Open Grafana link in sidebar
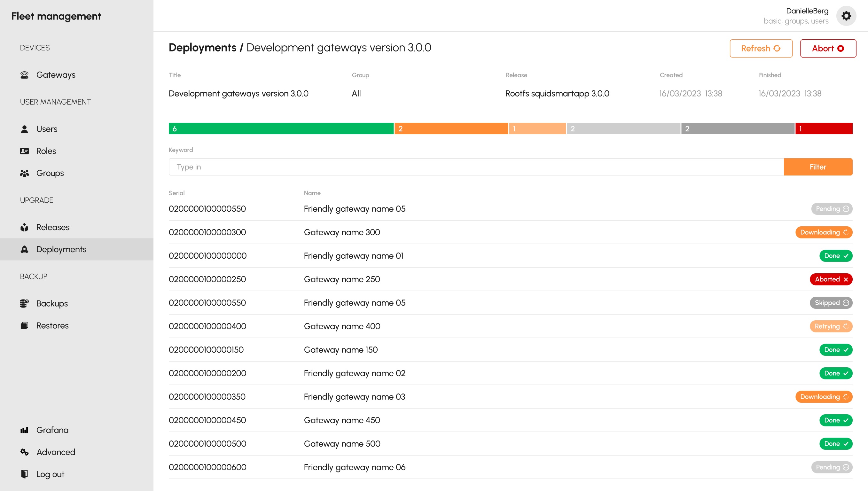This screenshot has width=868, height=491. click(52, 430)
